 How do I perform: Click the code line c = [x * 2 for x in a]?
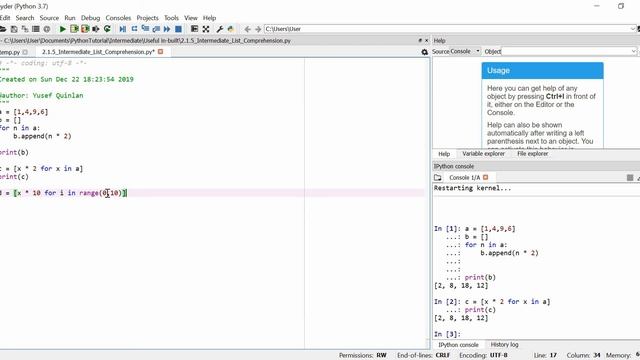pyautogui.click(x=41, y=169)
